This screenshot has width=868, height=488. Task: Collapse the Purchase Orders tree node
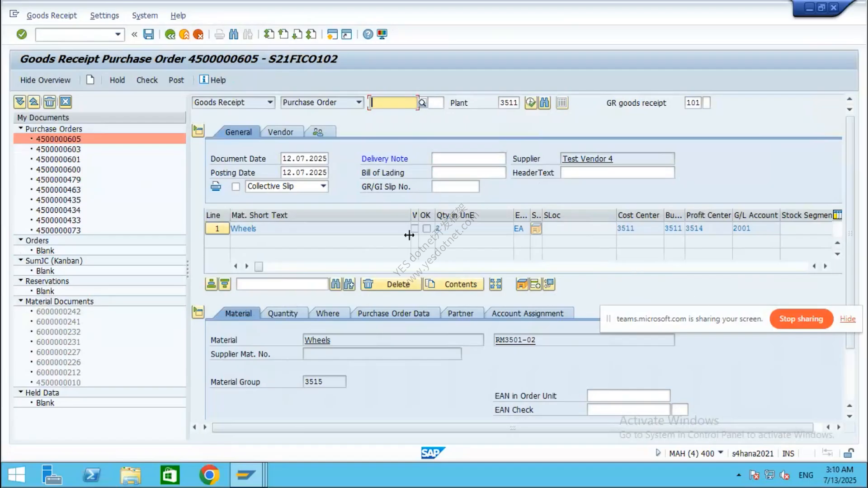point(21,128)
